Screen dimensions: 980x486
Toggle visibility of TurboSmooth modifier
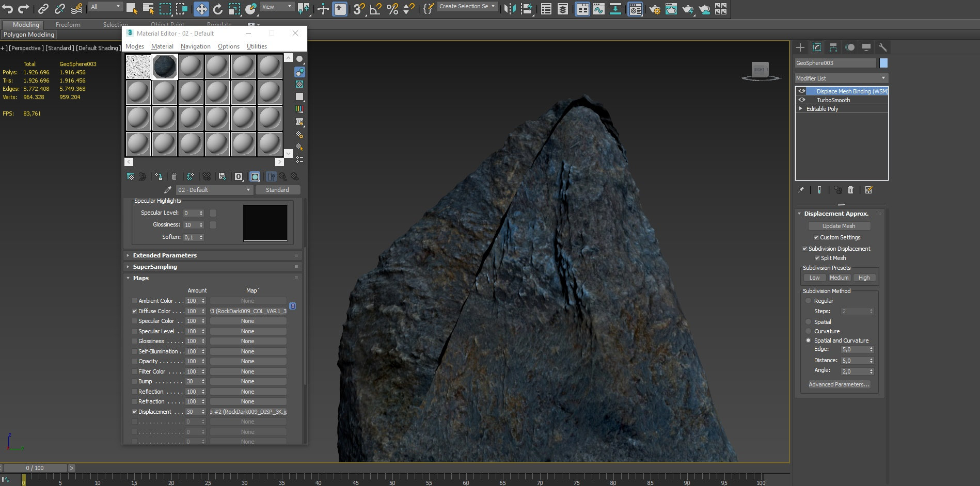click(802, 100)
